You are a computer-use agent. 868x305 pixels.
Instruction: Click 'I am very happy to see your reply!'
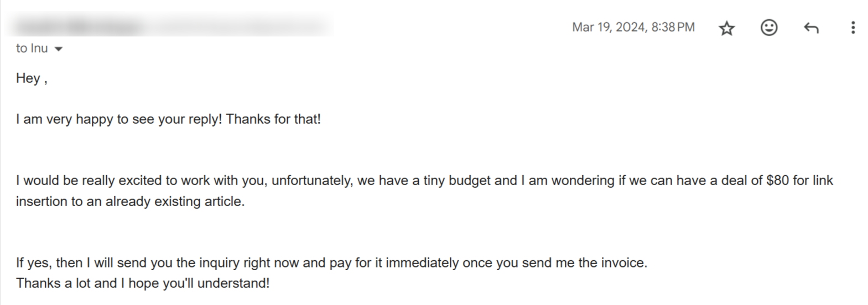point(118,119)
